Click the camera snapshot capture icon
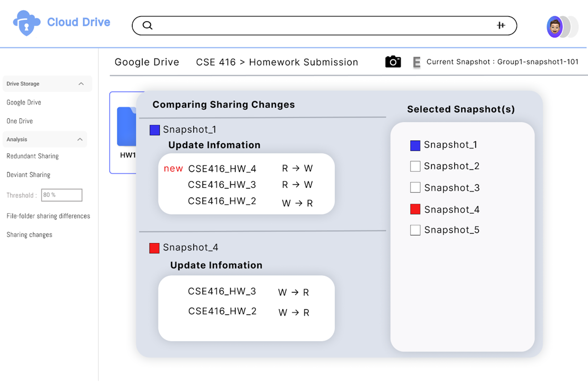The height and width of the screenshot is (382, 588). pos(393,62)
